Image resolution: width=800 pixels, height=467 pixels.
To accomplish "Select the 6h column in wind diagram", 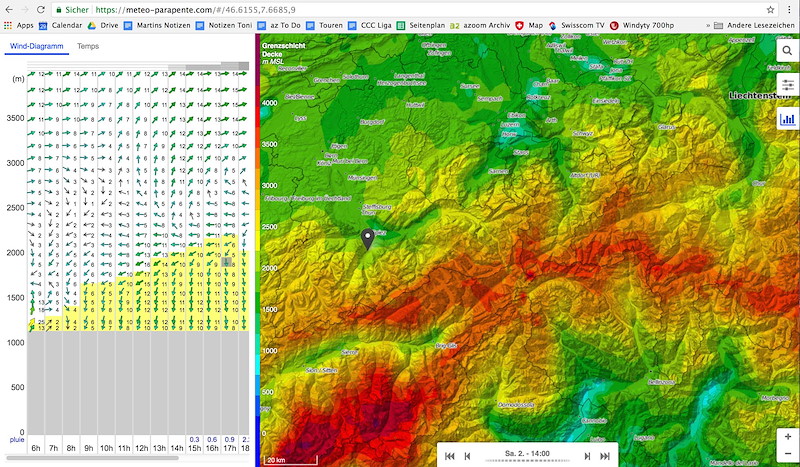I will pyautogui.click(x=36, y=448).
